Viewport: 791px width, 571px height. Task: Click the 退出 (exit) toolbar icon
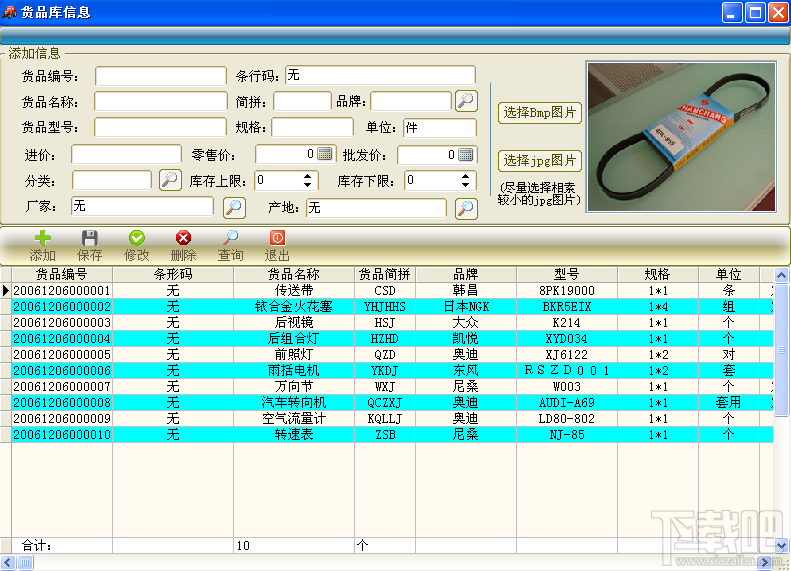[277, 238]
